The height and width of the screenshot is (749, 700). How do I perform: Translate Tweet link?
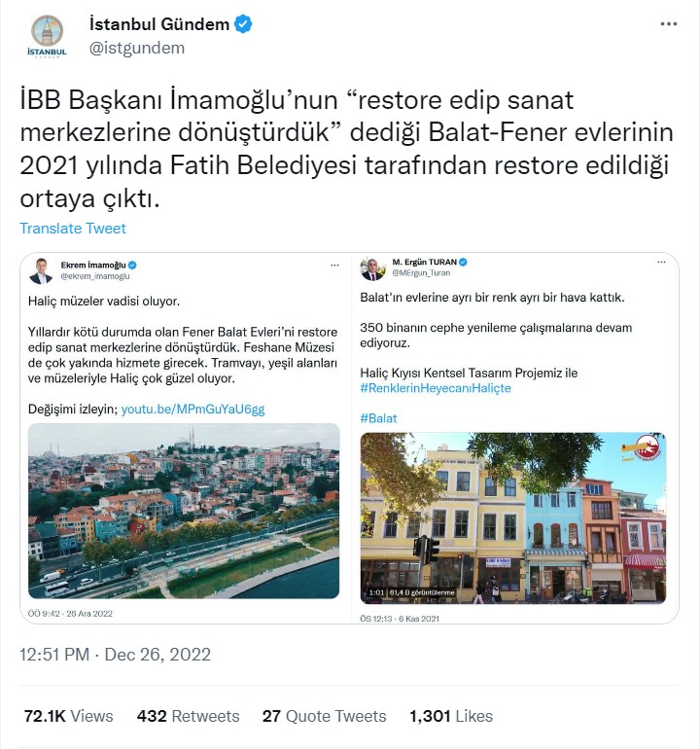[73, 229]
